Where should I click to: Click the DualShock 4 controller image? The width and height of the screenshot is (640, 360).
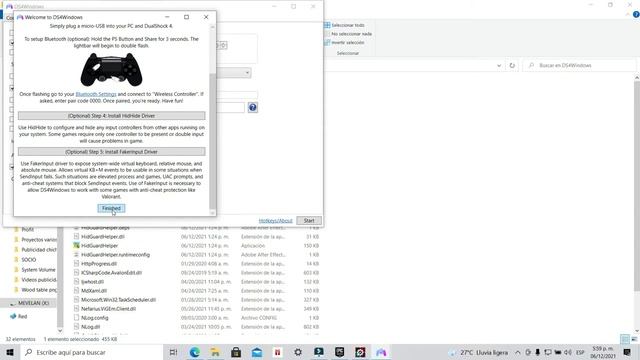tap(111, 69)
